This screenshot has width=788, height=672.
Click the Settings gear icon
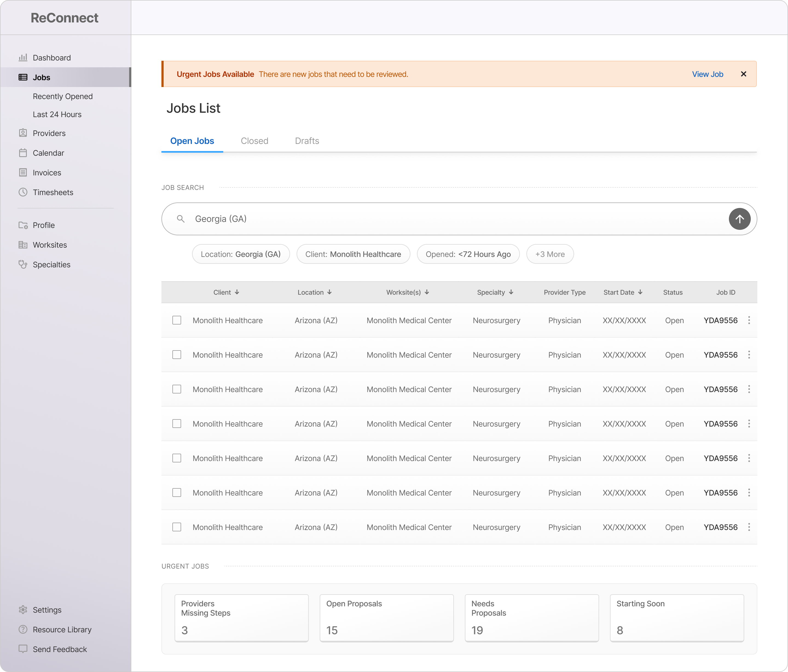point(23,610)
